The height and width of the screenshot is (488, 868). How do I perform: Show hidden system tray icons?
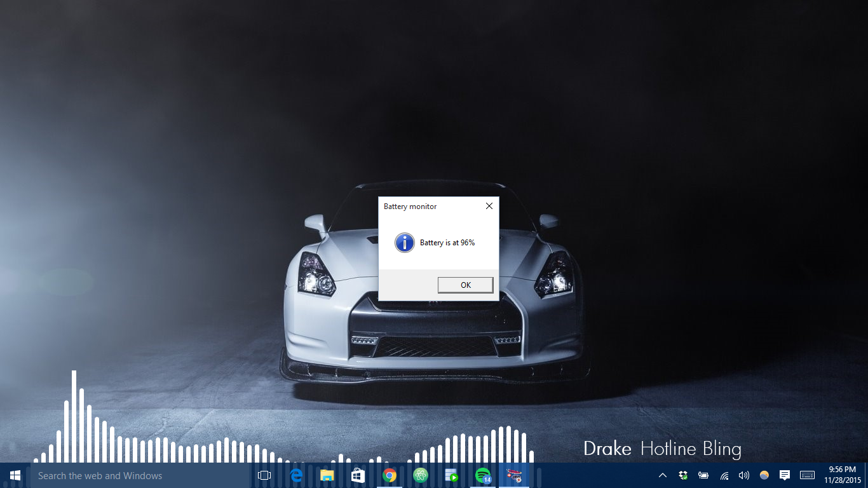[662, 475]
